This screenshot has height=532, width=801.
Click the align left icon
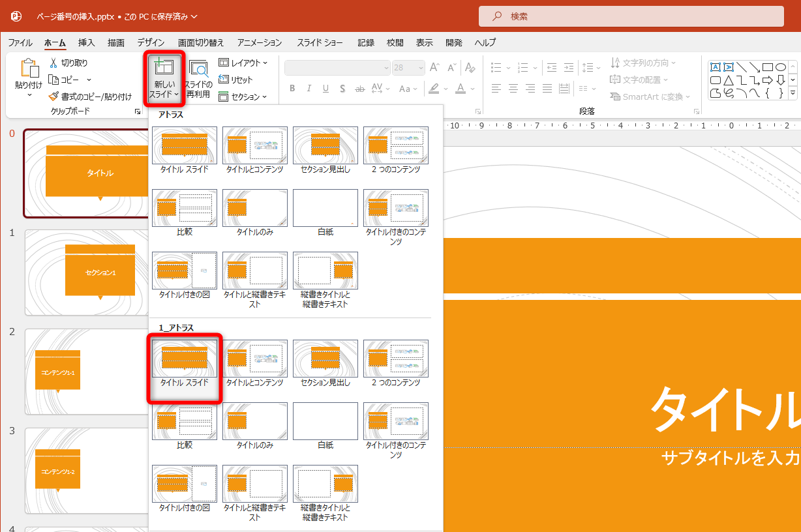pos(497,88)
